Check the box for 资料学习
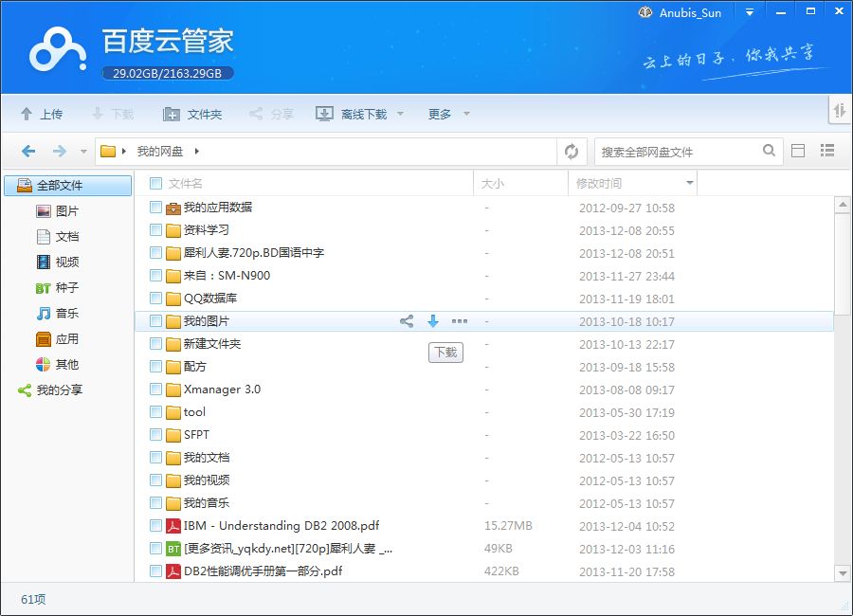The image size is (853, 616). pyautogui.click(x=155, y=230)
